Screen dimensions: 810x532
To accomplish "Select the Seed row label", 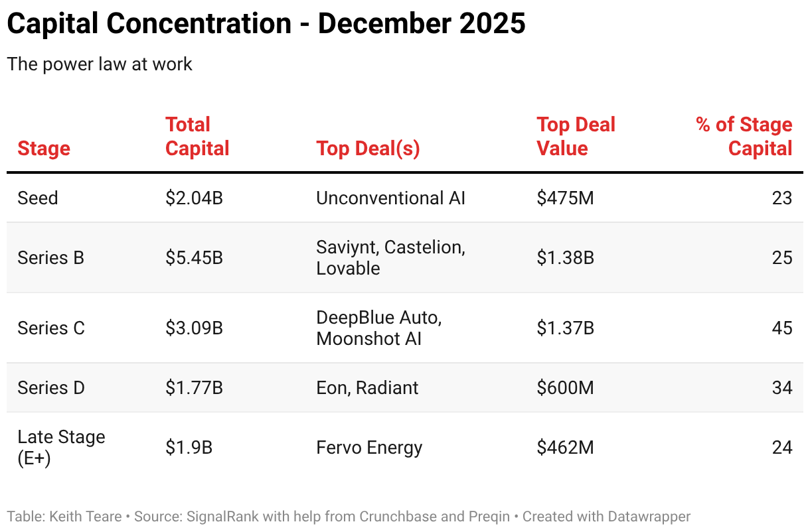I will (38, 198).
